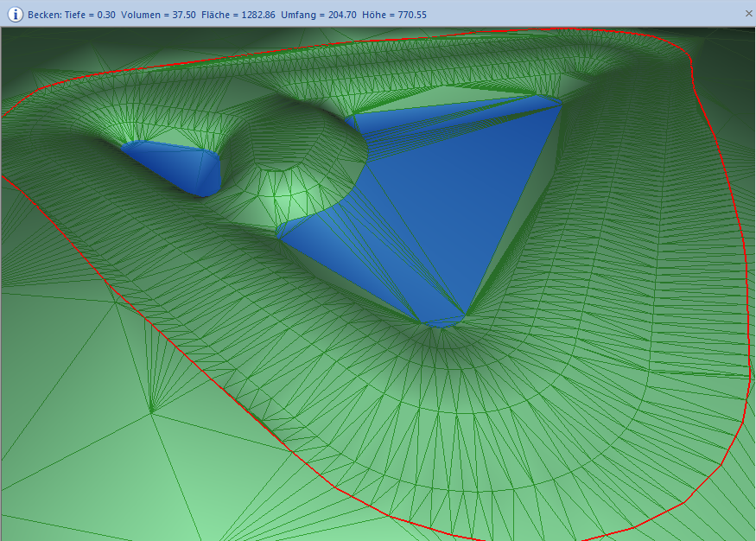
Task: Close the Becken info bar
Action: point(748,14)
